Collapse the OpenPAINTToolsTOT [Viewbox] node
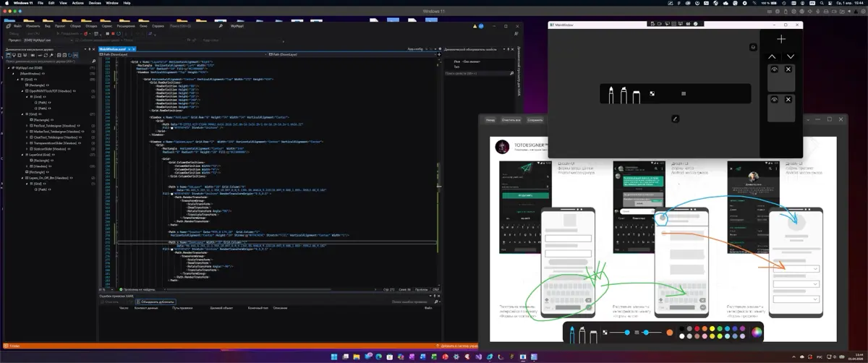The image size is (868, 363). coord(22,90)
